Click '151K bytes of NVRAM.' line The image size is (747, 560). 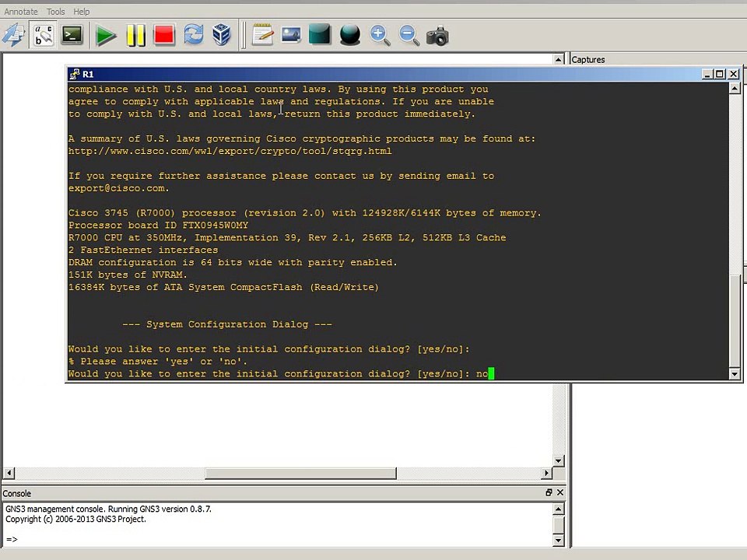pyautogui.click(x=128, y=275)
